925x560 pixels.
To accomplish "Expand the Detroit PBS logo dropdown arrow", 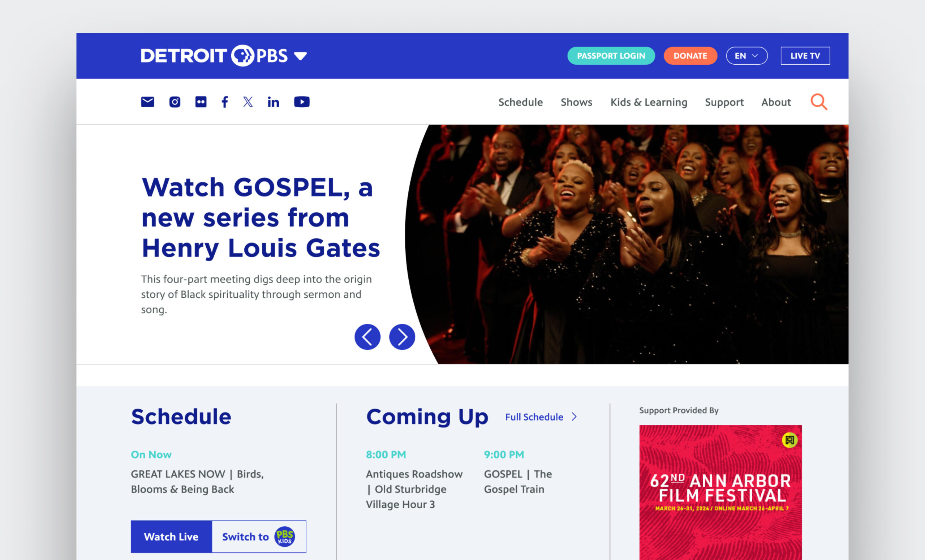I will tap(300, 56).
